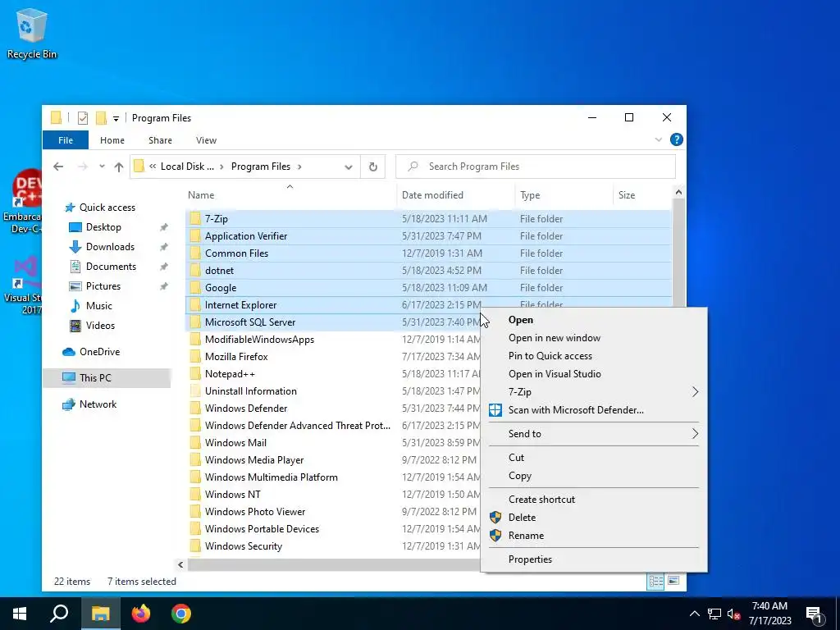Choose Open in Visual Studio
The height and width of the screenshot is (630, 840).
click(594, 374)
